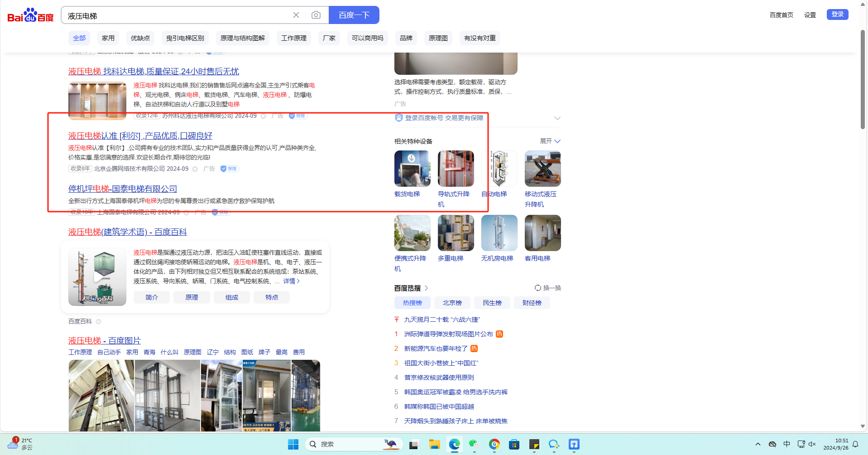Image resolution: width=868 pixels, height=455 pixels.
Task: Select the 曳引电梯区别 filter tab
Action: (185, 38)
